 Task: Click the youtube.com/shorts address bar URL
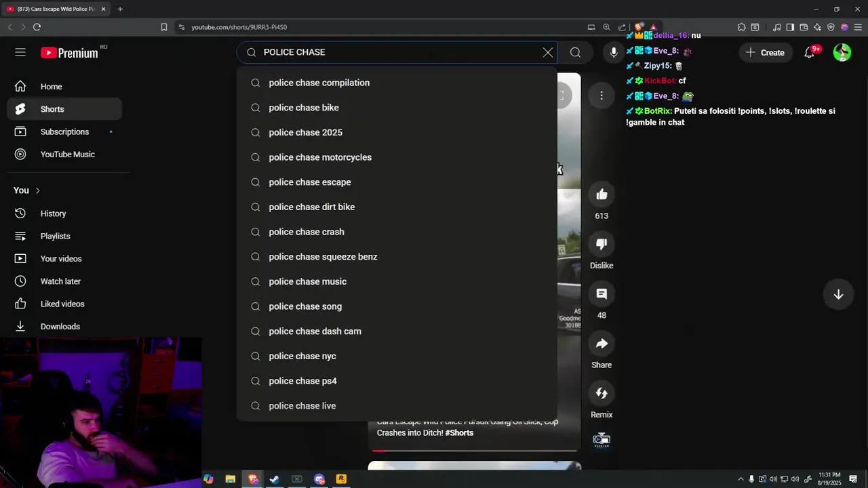tap(239, 27)
